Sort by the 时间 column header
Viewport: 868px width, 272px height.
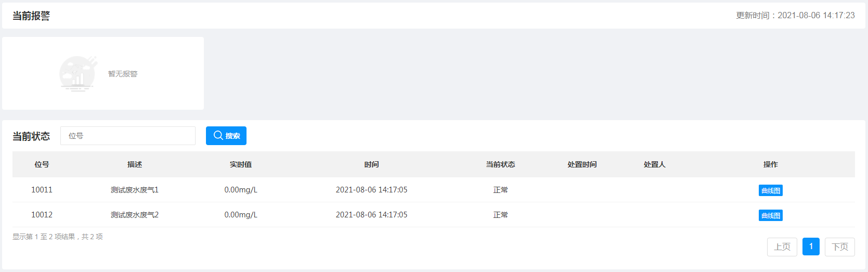(372, 164)
